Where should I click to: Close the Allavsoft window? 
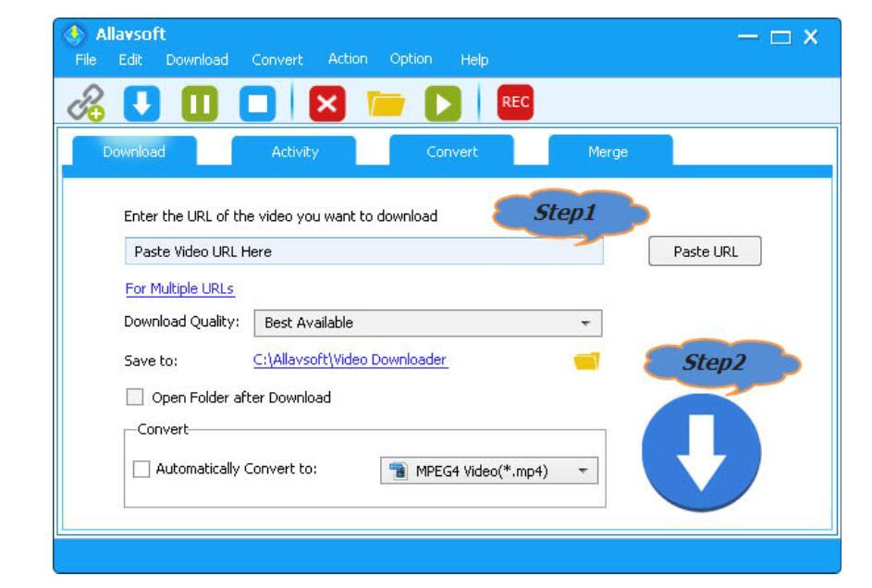click(x=810, y=37)
